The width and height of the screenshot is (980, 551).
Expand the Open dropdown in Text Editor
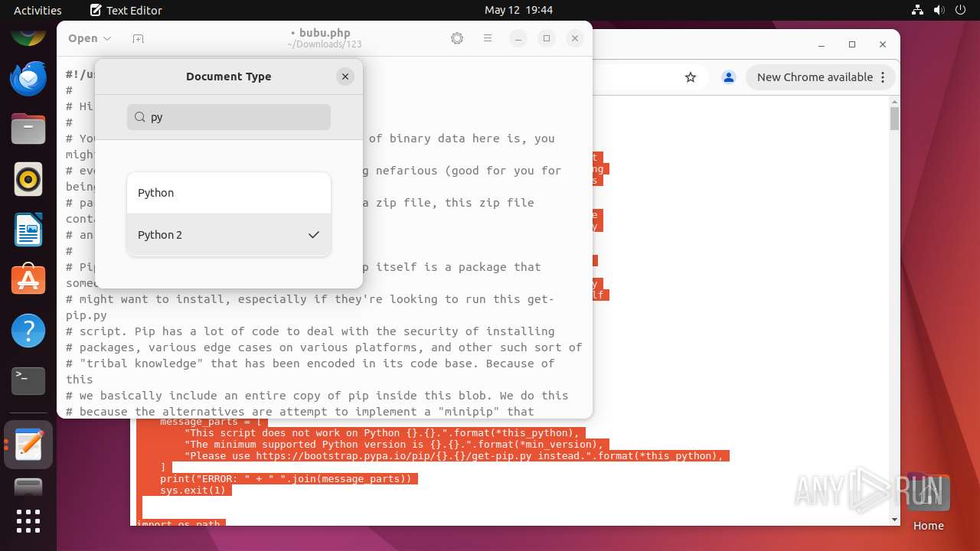point(90,38)
